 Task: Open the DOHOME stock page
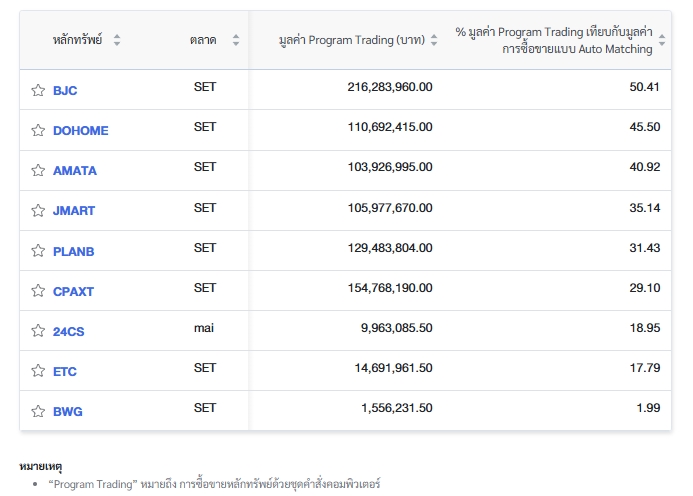pyautogui.click(x=80, y=130)
